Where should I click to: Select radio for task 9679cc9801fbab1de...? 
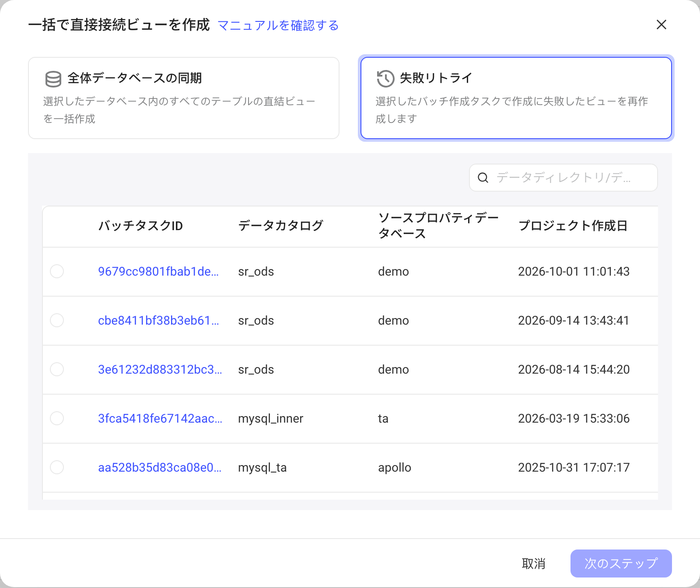tap(57, 271)
